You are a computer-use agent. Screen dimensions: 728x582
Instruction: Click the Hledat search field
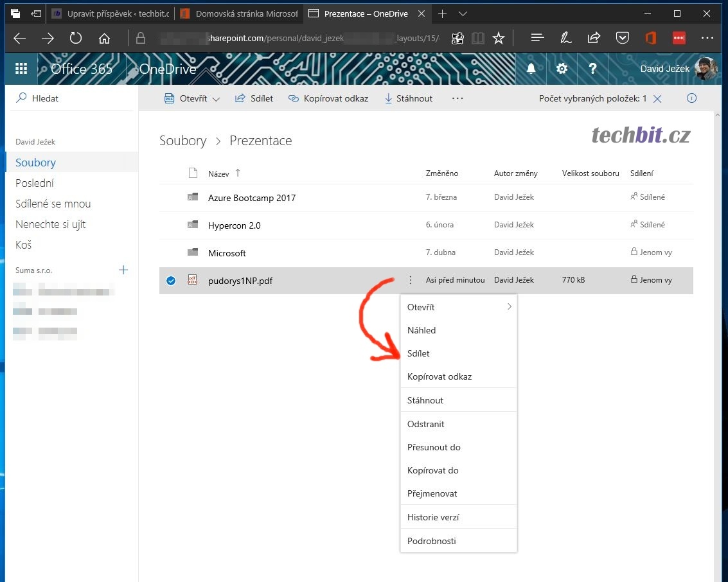click(x=71, y=98)
